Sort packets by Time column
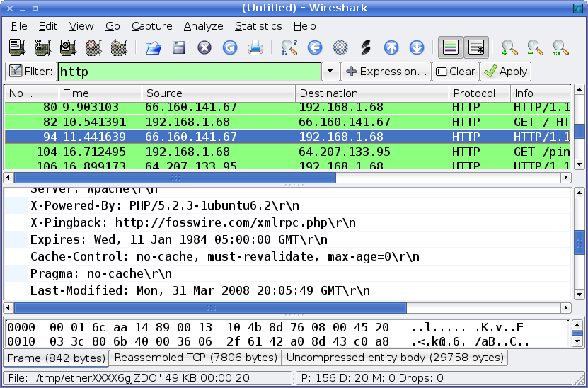 tap(100, 93)
